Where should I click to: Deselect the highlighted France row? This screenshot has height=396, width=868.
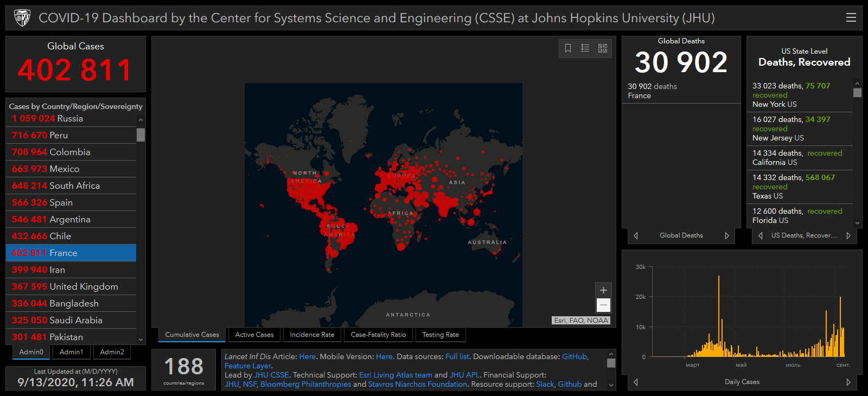pyautogui.click(x=71, y=253)
